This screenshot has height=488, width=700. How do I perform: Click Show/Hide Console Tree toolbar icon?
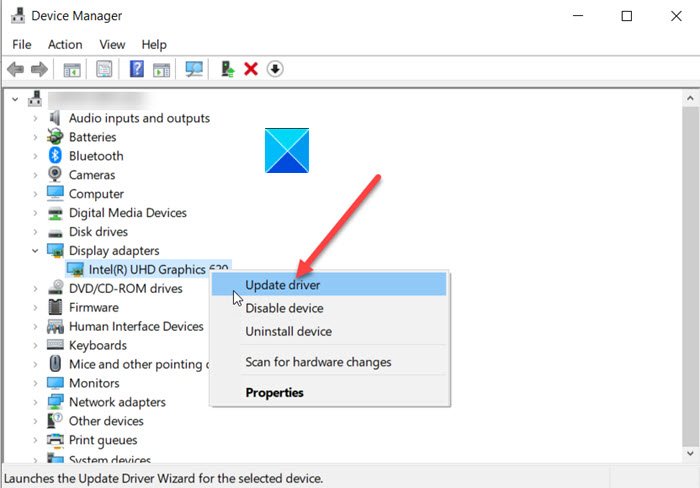[x=72, y=70]
